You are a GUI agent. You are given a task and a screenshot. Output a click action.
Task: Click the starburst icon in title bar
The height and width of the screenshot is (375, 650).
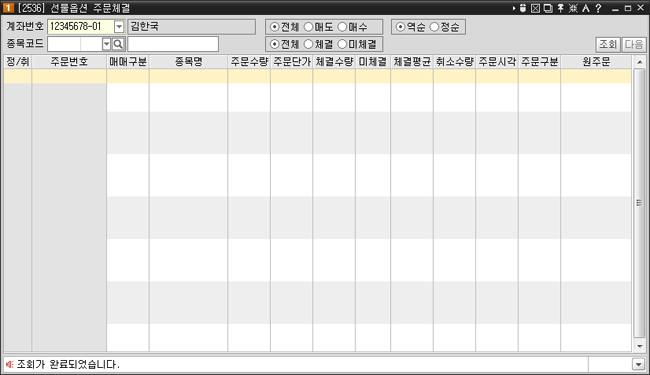pos(573,8)
